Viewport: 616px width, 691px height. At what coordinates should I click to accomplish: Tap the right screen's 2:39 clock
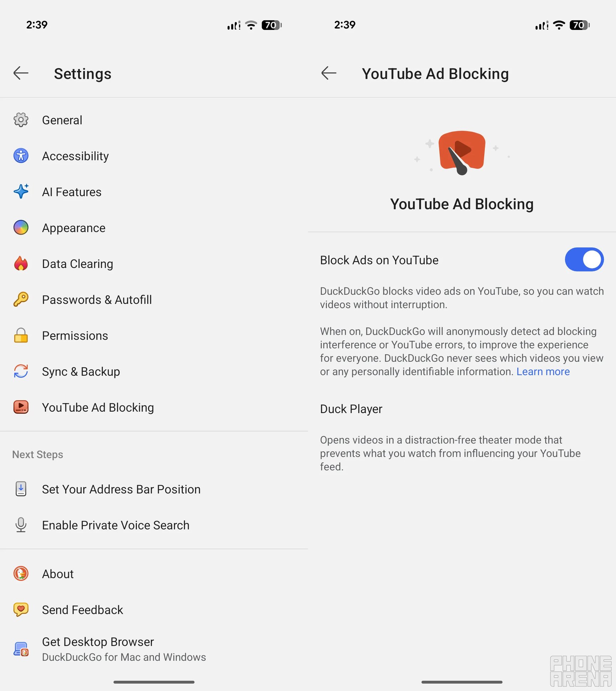click(x=345, y=25)
